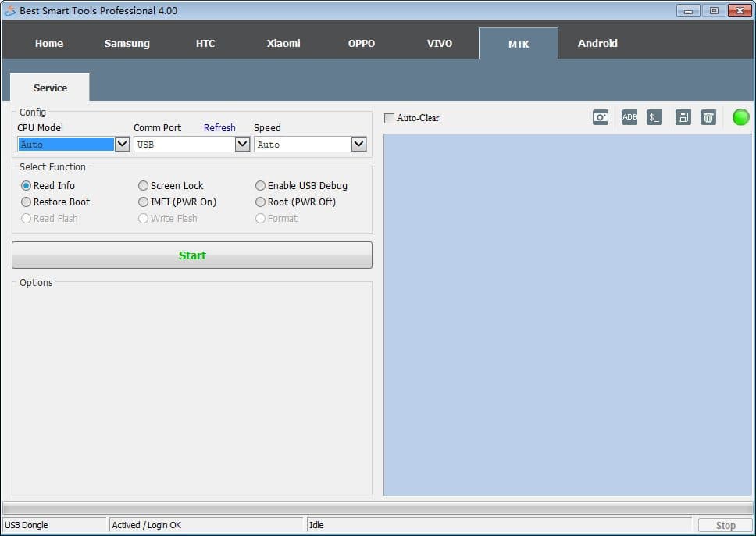
Task: Click the 'Actived / Login OK' status text
Action: (x=147, y=525)
